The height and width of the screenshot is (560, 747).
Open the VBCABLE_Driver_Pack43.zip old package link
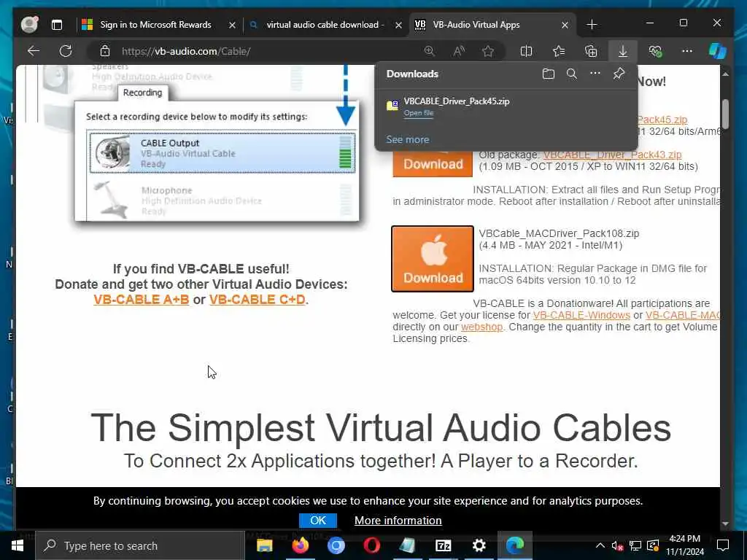[x=612, y=155]
